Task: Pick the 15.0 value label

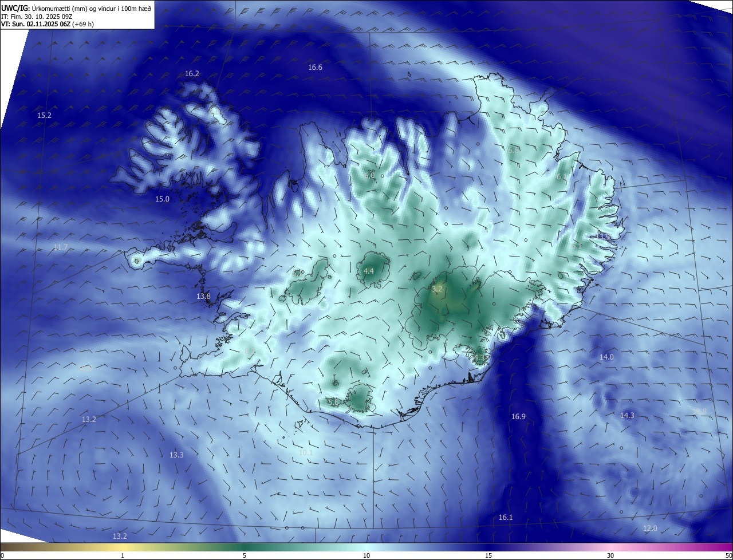Action: [162, 199]
